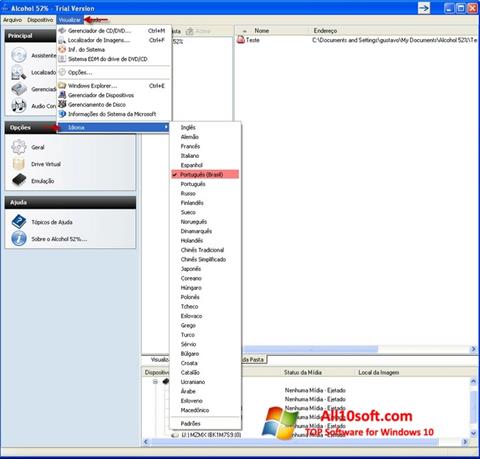Select Tcheco language entry
Screen dimensions: 480x459
tap(189, 306)
